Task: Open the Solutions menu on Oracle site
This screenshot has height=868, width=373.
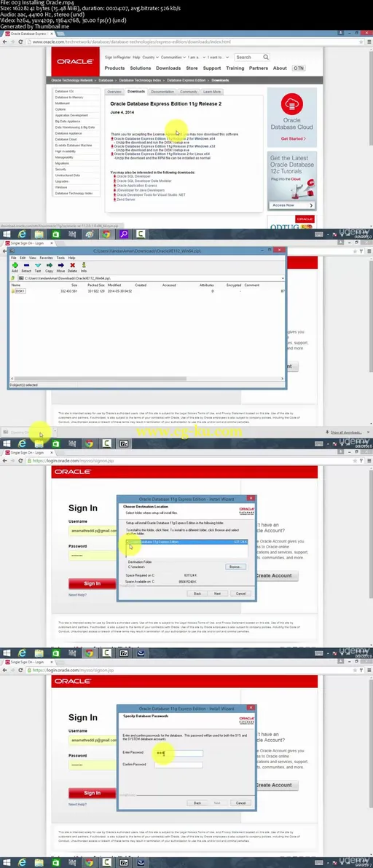Action: (141, 68)
